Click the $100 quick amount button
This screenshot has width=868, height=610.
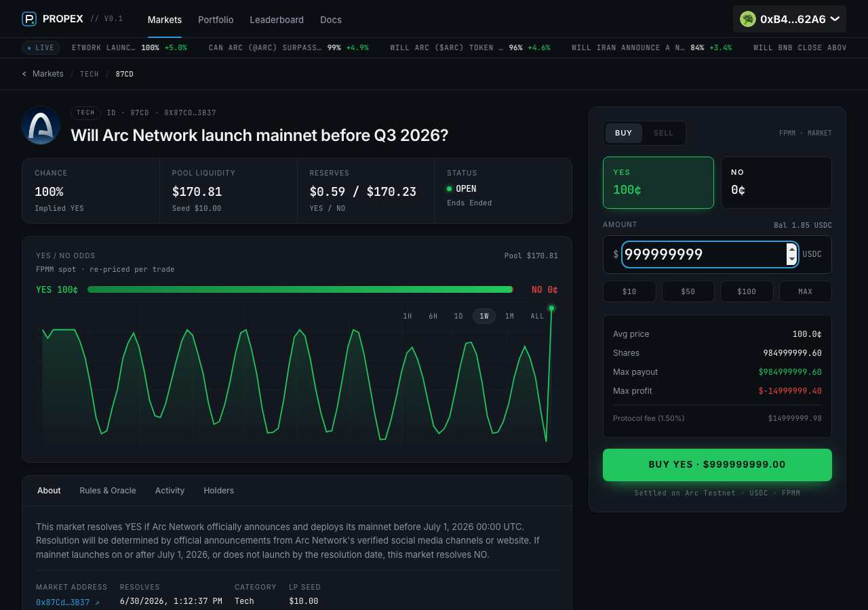[x=747, y=291]
